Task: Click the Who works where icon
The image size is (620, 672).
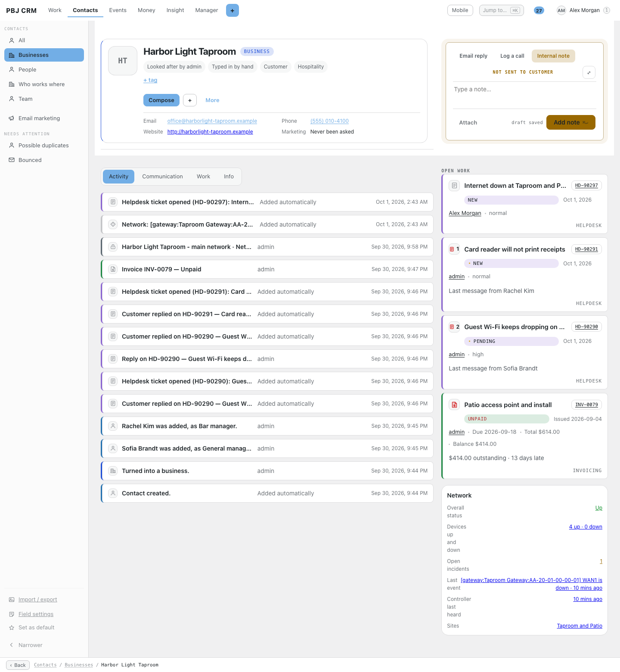Action: (12, 84)
